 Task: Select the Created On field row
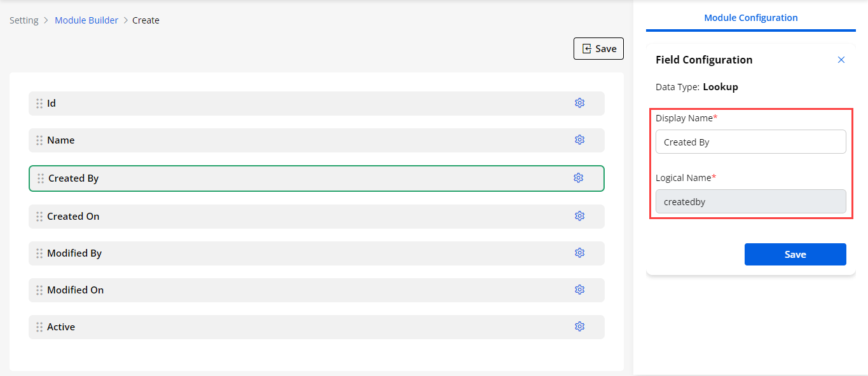coord(305,217)
